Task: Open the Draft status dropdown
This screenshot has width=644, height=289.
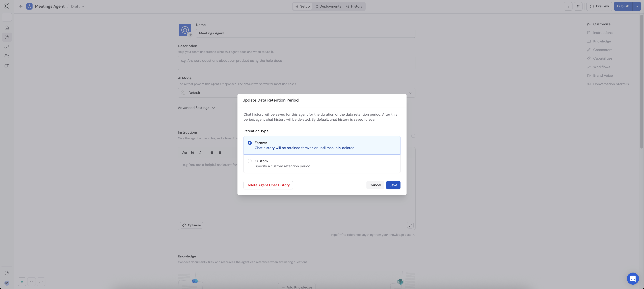Action: [x=77, y=6]
